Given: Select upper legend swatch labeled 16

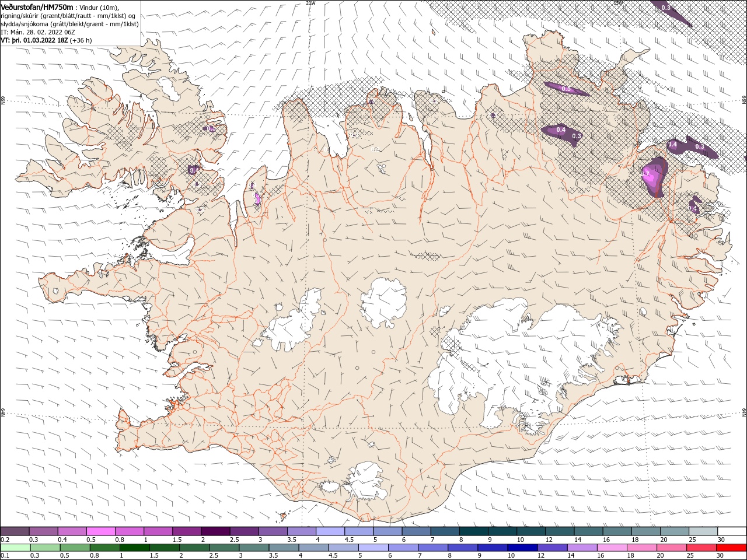Looking at the screenshot, I should [616, 531].
